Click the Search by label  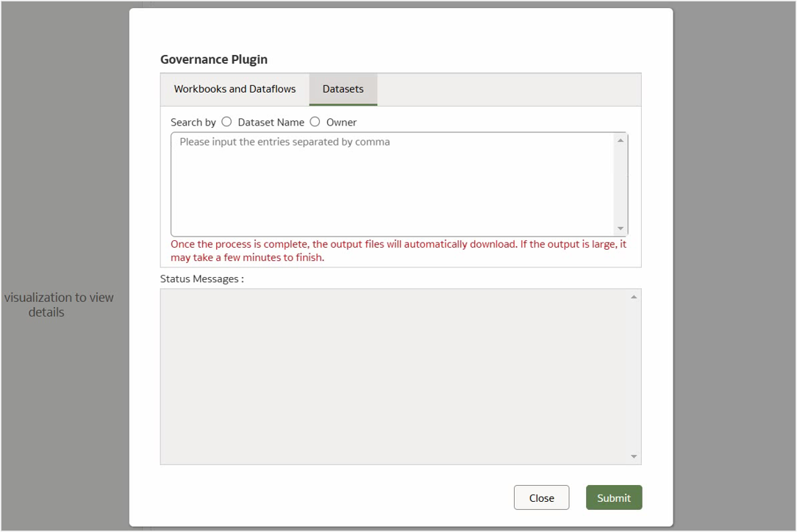[x=192, y=122]
